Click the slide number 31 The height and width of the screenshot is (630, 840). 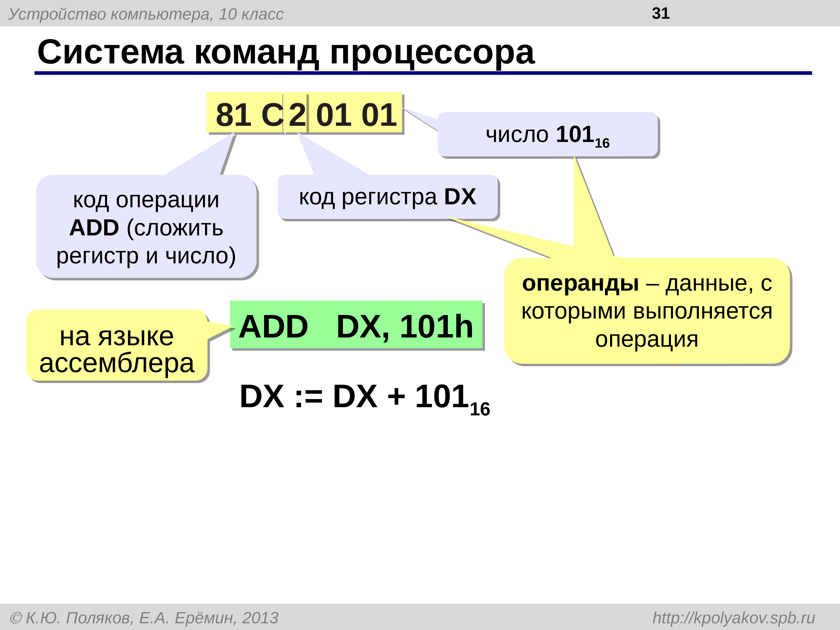tap(660, 13)
